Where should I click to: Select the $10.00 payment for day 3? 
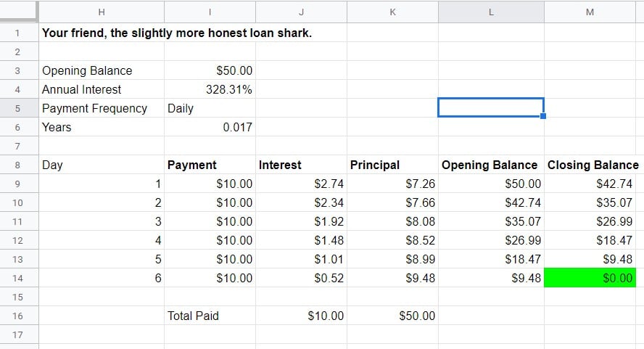pos(210,222)
